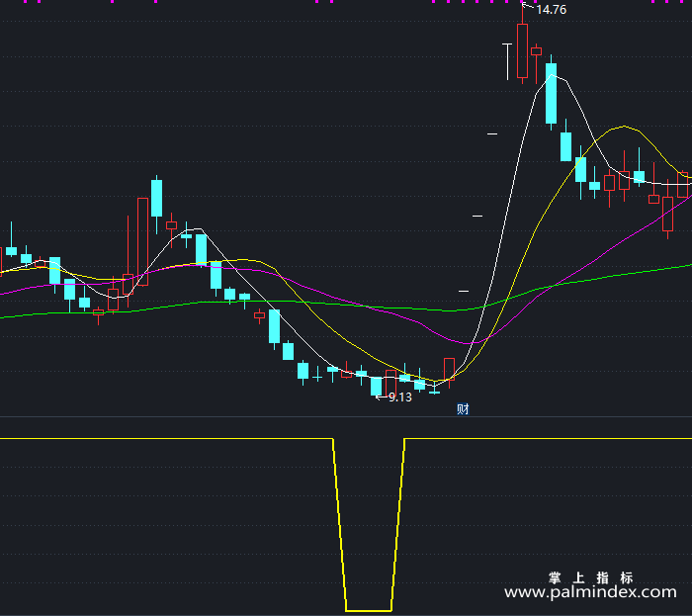Click the 14.76 high price label
692x616 pixels.
(x=551, y=10)
